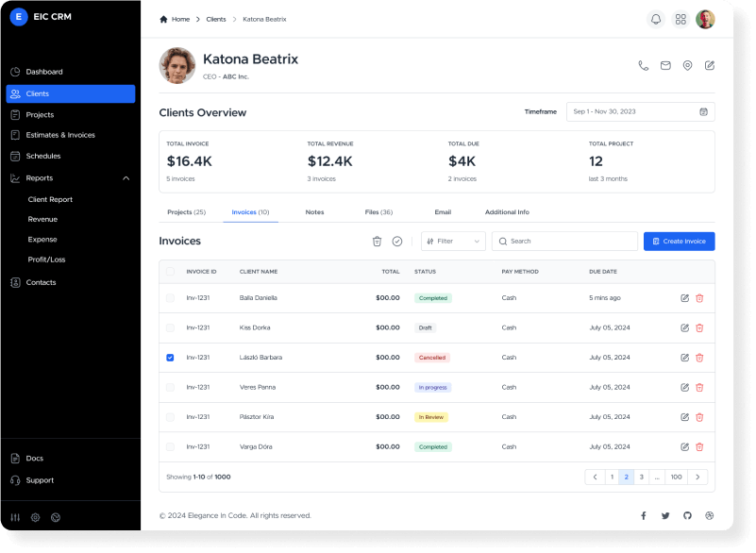756x553 pixels.
Task: Go to page 3 in pagination
Action: pyautogui.click(x=641, y=477)
